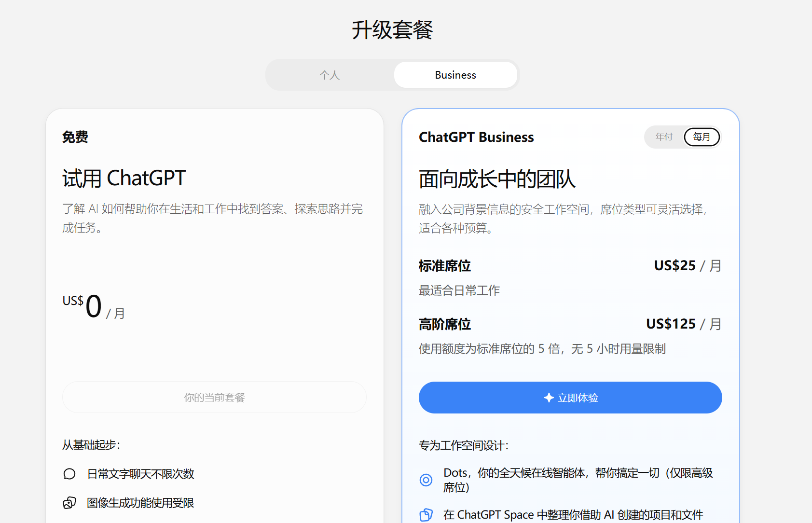The width and height of the screenshot is (812, 523).
Task: Click the 融入公司背景信息 description paragraph
Action: (563, 219)
